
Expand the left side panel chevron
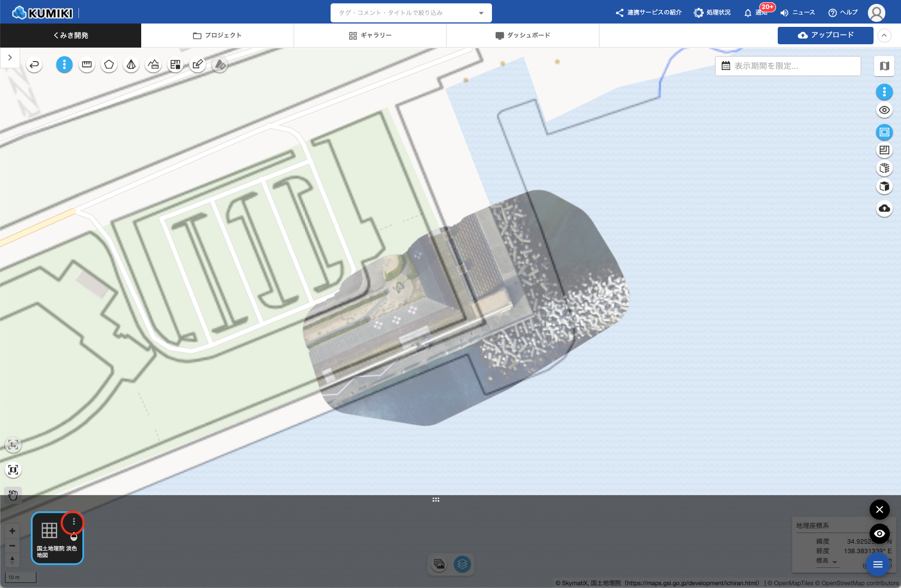pyautogui.click(x=10, y=58)
